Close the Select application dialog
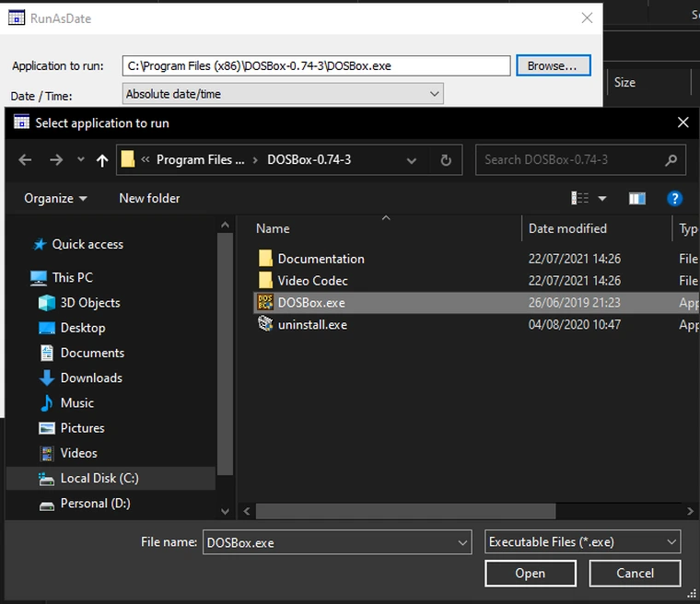This screenshot has width=700, height=604. click(x=683, y=122)
